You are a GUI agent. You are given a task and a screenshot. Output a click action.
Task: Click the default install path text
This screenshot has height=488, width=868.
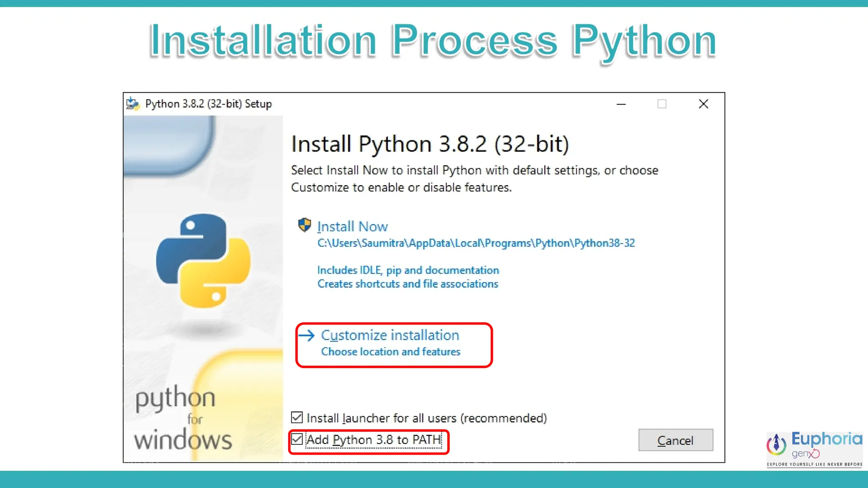476,243
